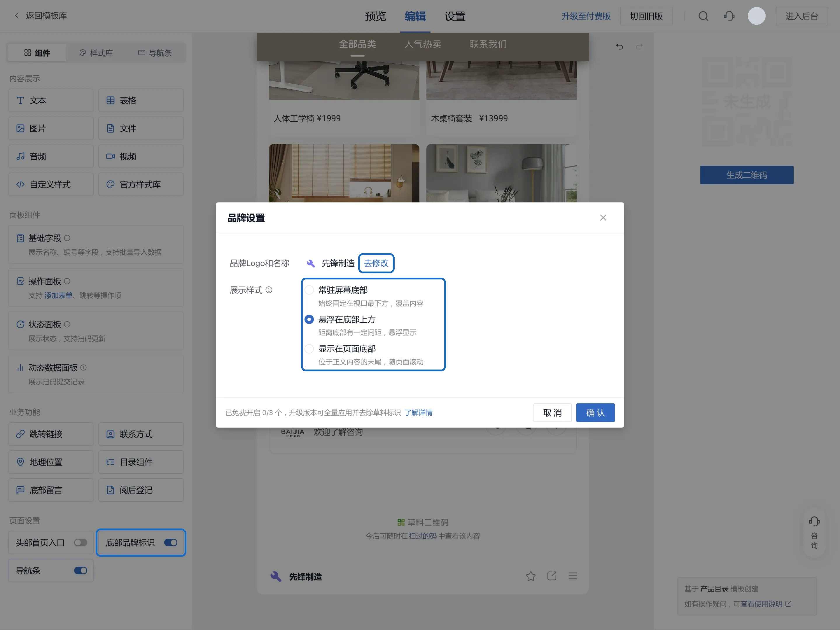Click info icon beside 操作面板
The image size is (840, 630).
click(x=67, y=281)
